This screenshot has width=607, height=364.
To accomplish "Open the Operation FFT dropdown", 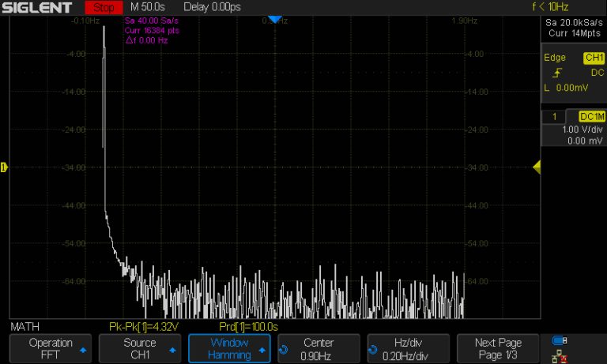I will pos(51,348).
